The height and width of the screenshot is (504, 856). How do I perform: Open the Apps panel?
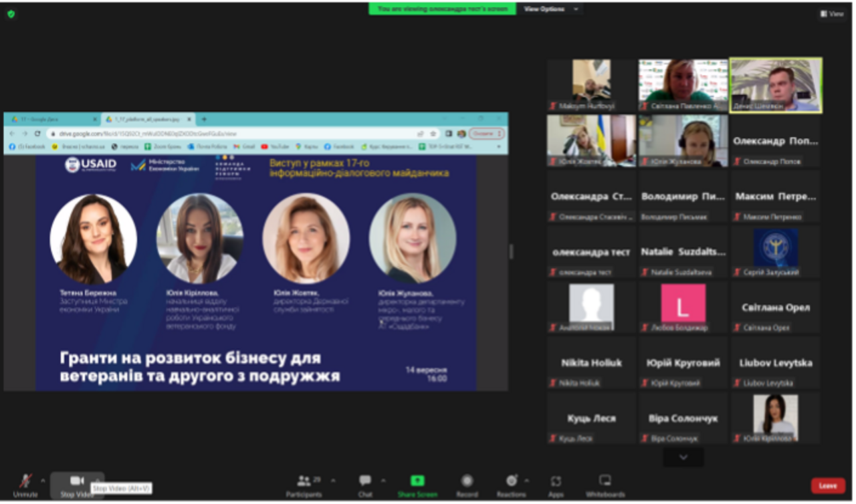click(556, 484)
